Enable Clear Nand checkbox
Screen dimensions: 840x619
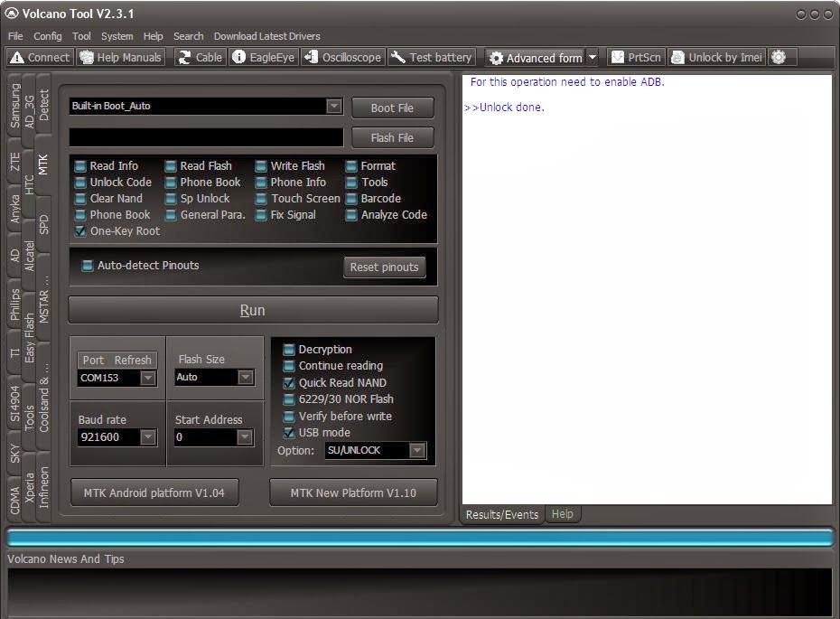pyautogui.click(x=80, y=199)
